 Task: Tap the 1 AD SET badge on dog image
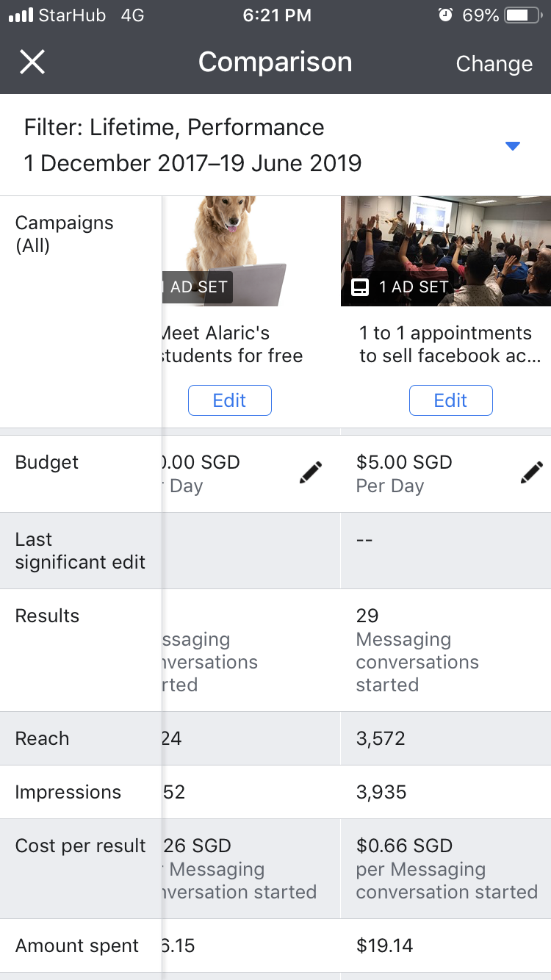pyautogui.click(x=197, y=287)
